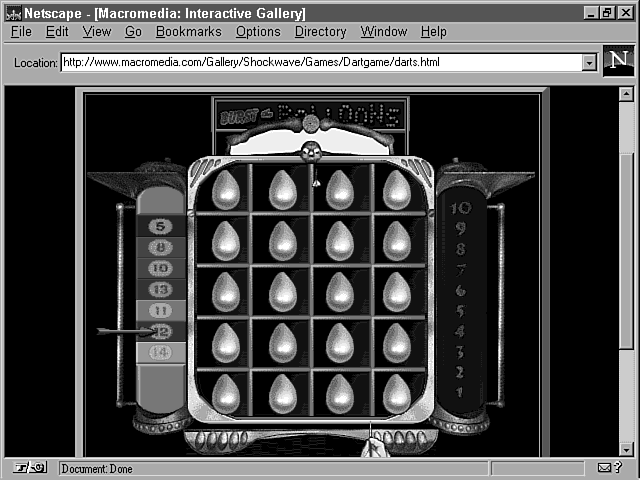Click the hand holding dart below the grid
This screenshot has height=480, width=640.
[375, 445]
